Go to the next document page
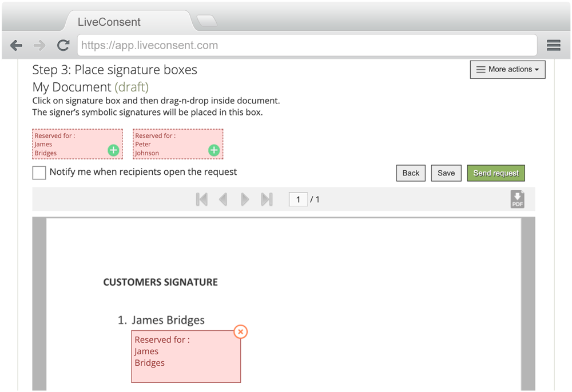572x392 pixels. [x=245, y=199]
